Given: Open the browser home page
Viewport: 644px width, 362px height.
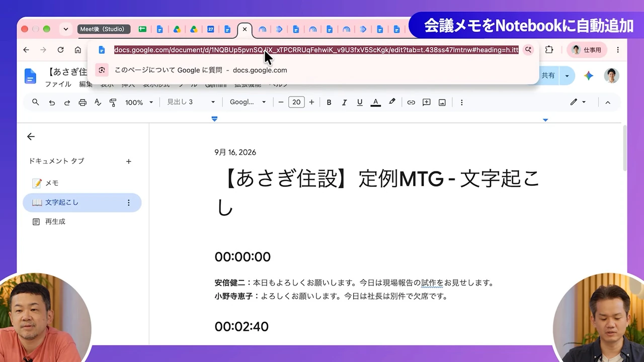Looking at the screenshot, I should coord(77,50).
